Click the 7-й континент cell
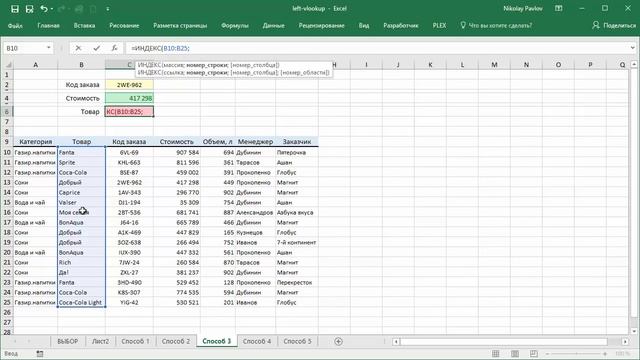This screenshot has height=360, width=640. (297, 242)
